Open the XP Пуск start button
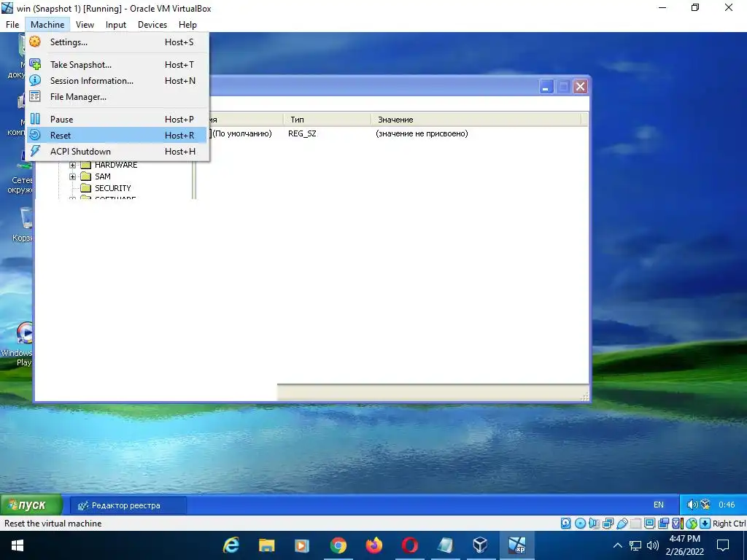The width and height of the screenshot is (747, 560). pos(31,505)
